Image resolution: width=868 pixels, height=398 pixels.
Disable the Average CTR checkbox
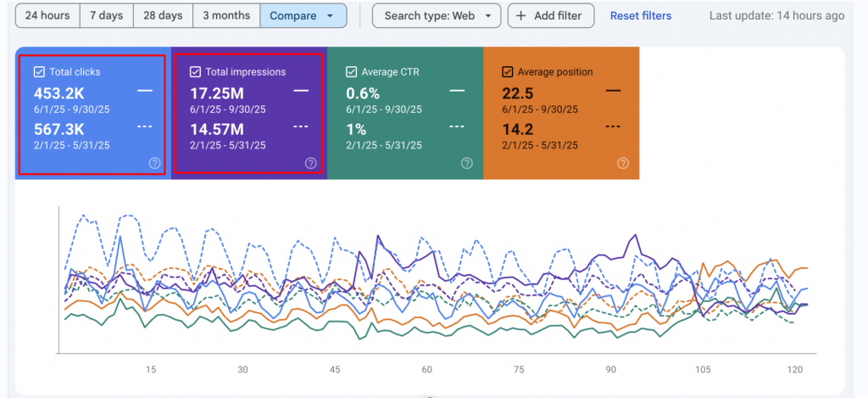(x=351, y=72)
